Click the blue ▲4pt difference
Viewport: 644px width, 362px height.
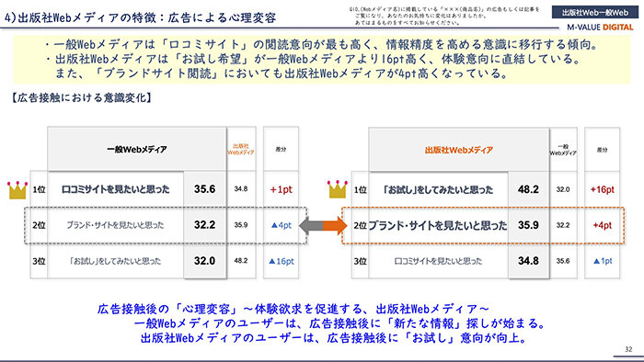[281, 225]
